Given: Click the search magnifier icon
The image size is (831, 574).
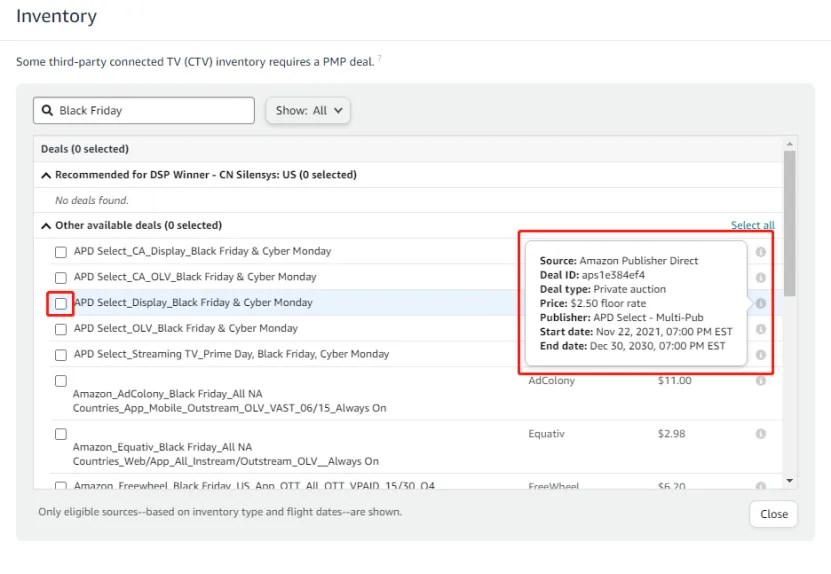Looking at the screenshot, I should pyautogui.click(x=47, y=110).
